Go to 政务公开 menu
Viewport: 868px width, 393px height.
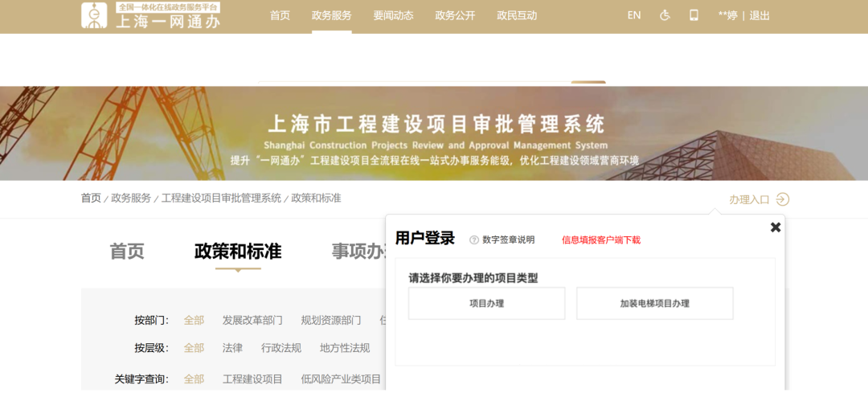(x=455, y=15)
